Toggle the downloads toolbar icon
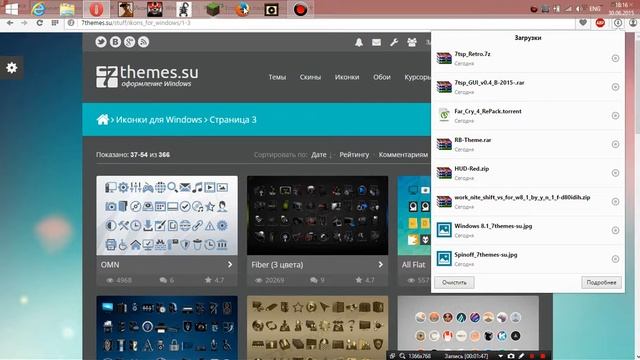This screenshot has height=360, width=640. (618, 23)
